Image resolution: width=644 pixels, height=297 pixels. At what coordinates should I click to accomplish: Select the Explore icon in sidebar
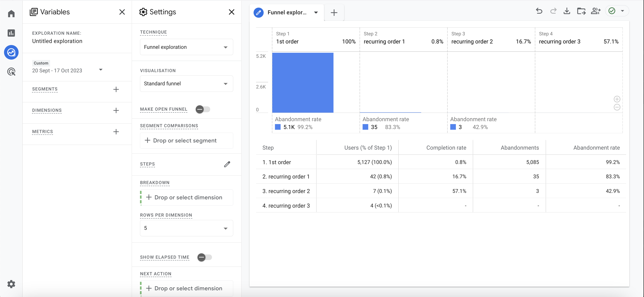point(11,52)
